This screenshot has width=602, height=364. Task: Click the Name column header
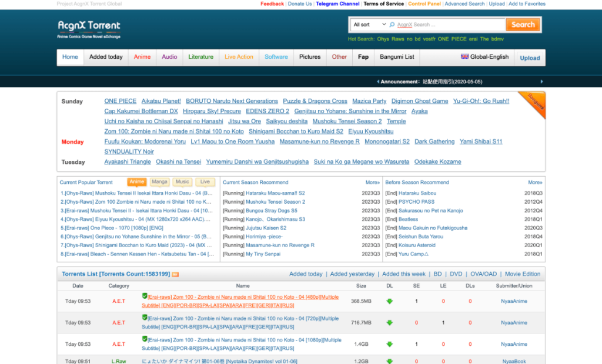(243, 286)
